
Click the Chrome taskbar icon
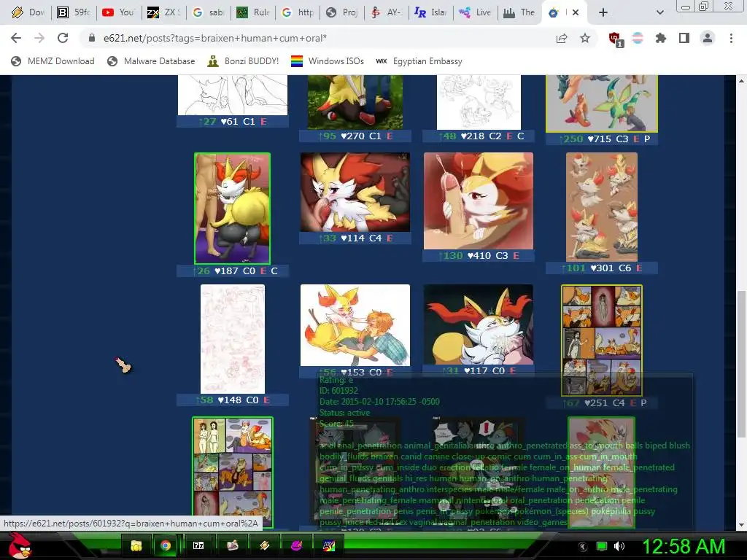point(166,545)
